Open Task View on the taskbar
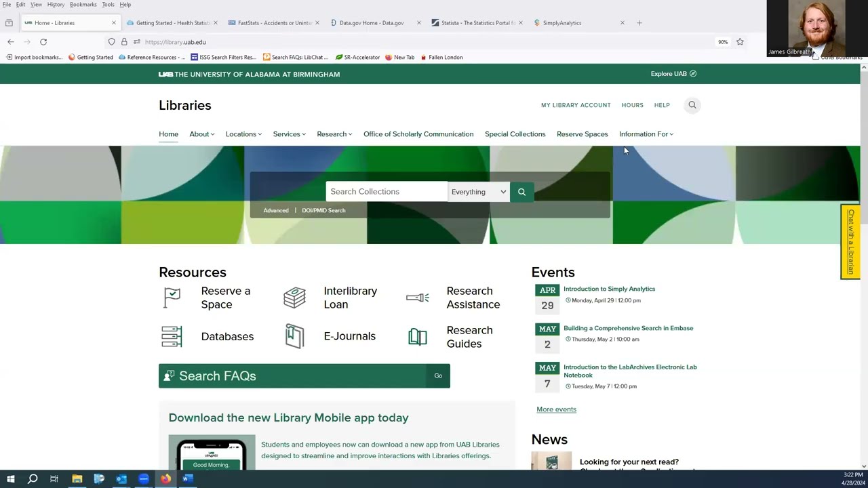Screen dimensions: 868x488 tap(54, 479)
